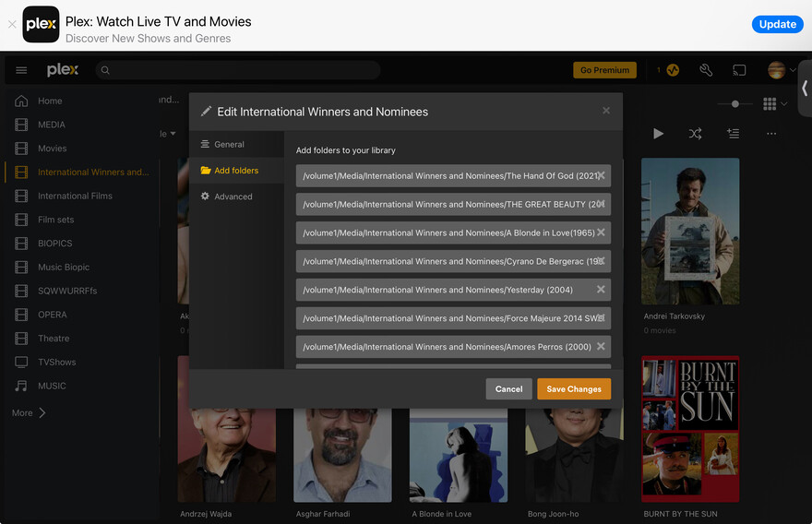The height and width of the screenshot is (524, 812).
Task: Remove THE GREAT BEAUTY folder
Action: click(x=601, y=204)
